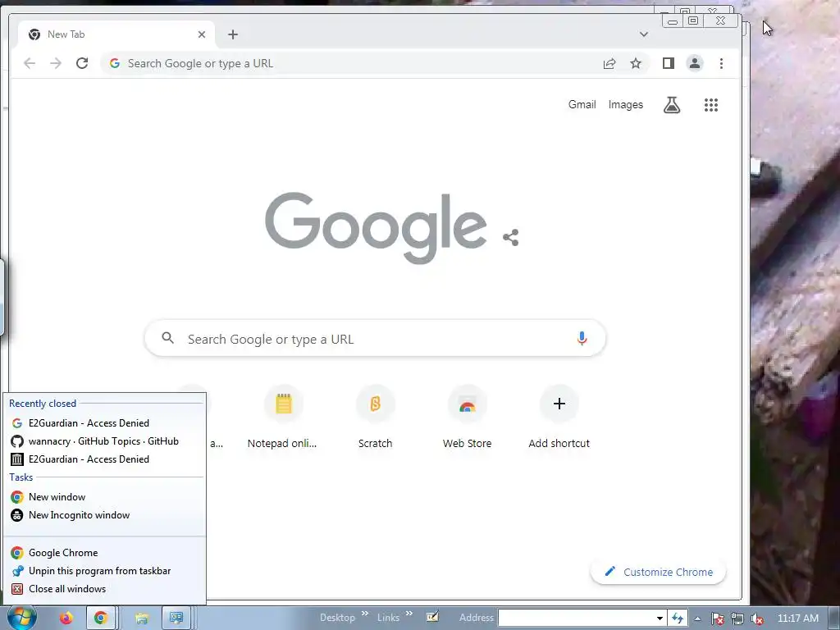Reopen wannacry GitHub Topics page
Screen dimensions: 840x630
point(105,441)
